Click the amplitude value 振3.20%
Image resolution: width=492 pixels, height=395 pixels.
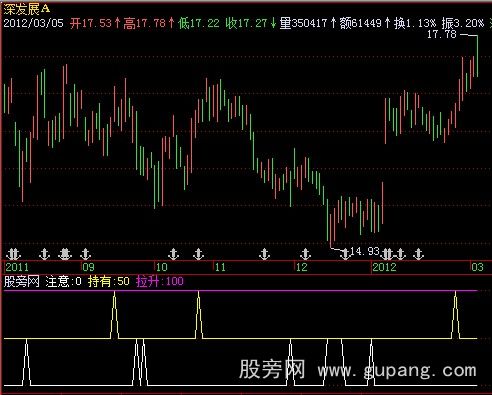[463, 23]
